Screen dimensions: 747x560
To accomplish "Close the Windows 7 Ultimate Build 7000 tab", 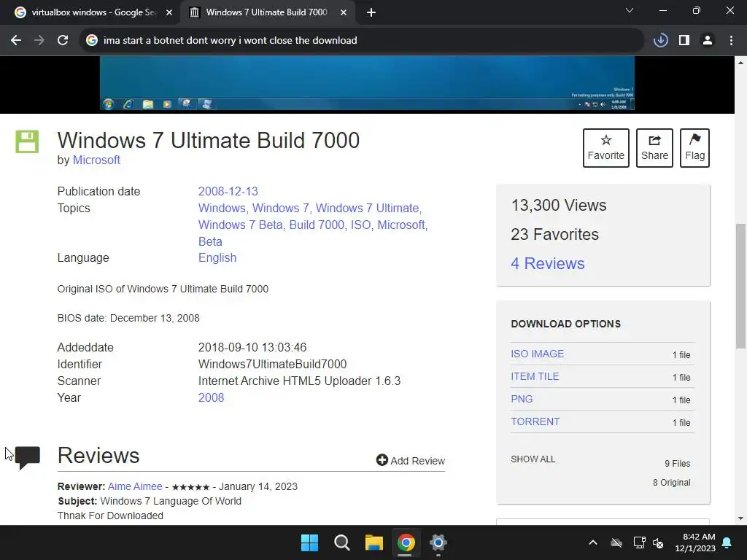I will pos(344,12).
